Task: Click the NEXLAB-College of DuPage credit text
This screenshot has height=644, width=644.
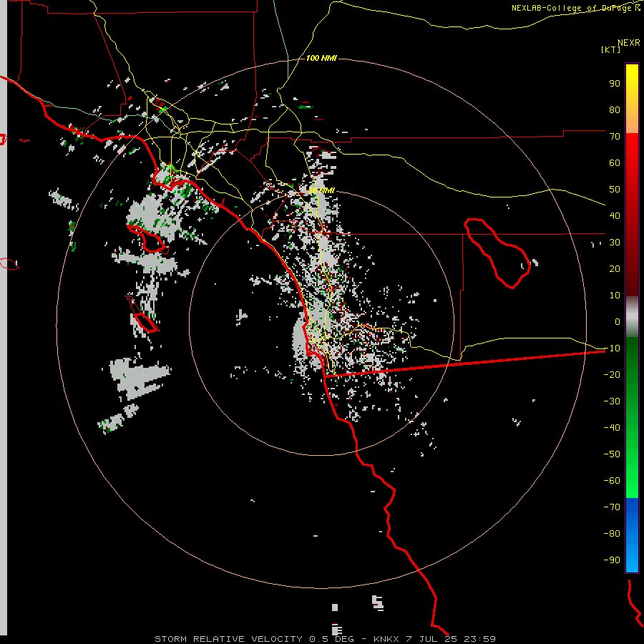Action: pos(575,8)
